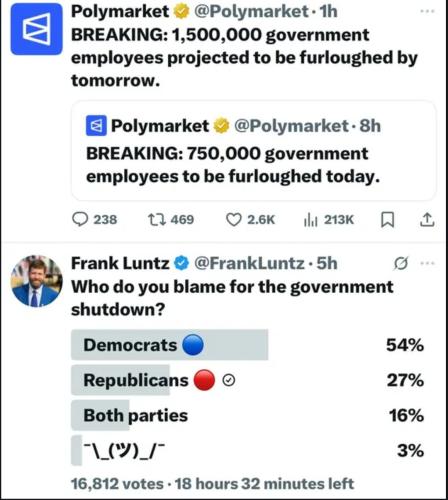Click the 16,812 votes count

(x=117, y=484)
